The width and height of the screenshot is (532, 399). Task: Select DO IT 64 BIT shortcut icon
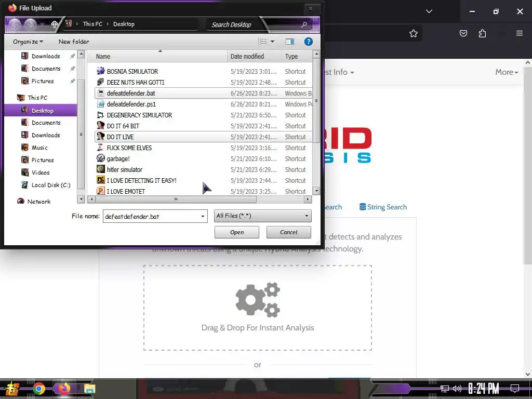[x=100, y=126]
